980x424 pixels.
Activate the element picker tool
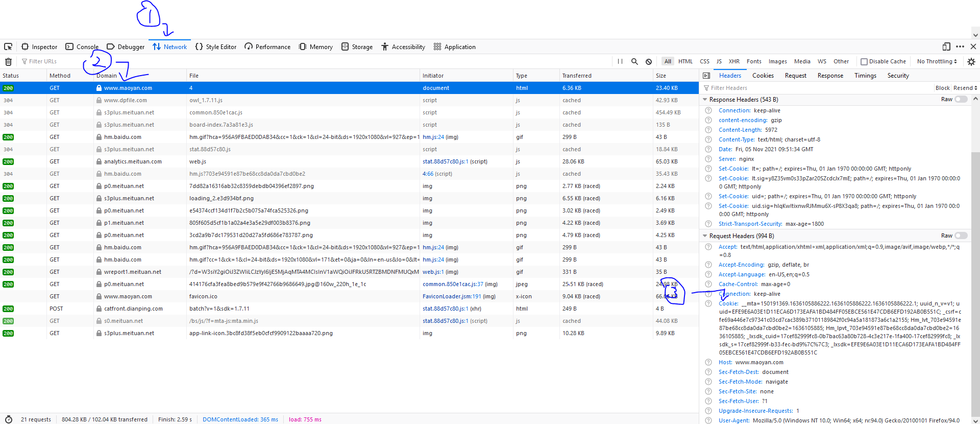[8, 46]
